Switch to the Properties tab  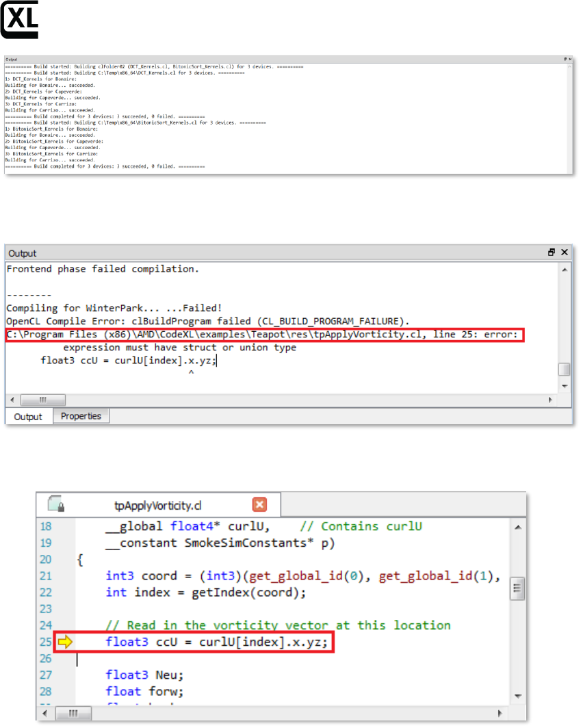(81, 416)
